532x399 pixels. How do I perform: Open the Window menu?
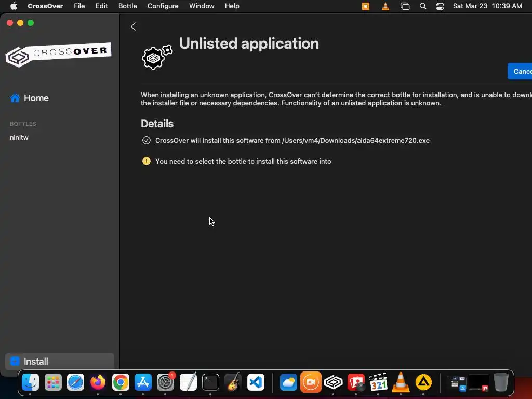202,6
